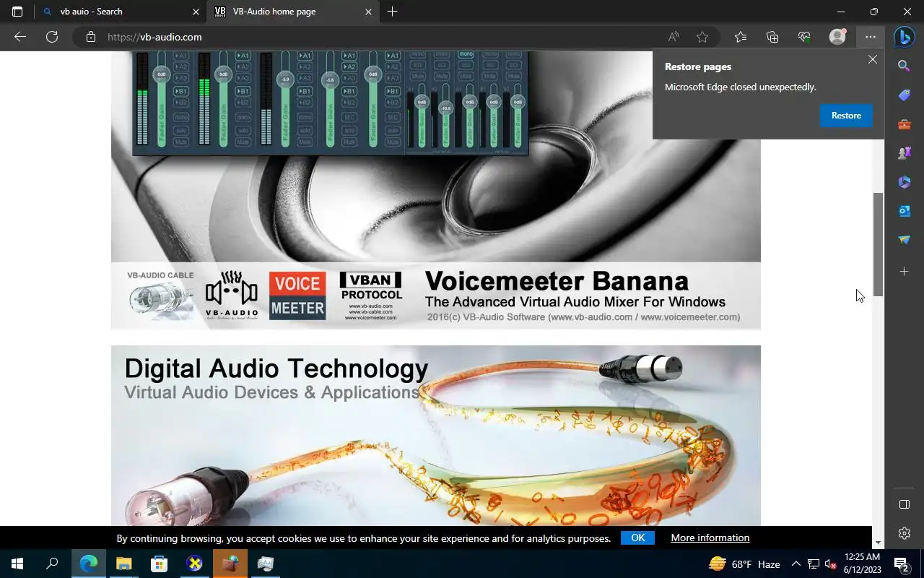Open the yellow X app in the taskbar
This screenshot has height=578, width=924.
click(195, 564)
